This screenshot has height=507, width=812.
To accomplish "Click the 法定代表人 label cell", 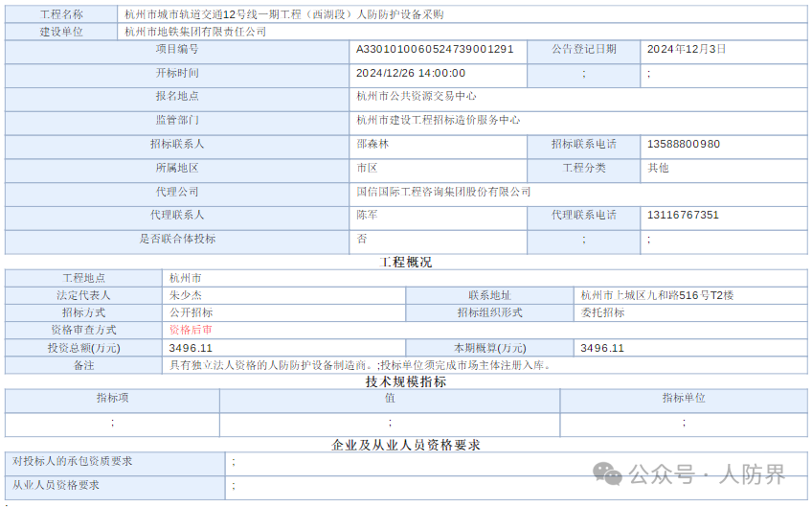I will [83, 295].
